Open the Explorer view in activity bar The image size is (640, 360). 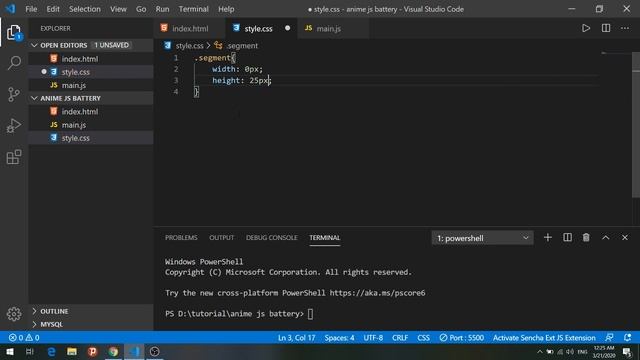(14, 32)
